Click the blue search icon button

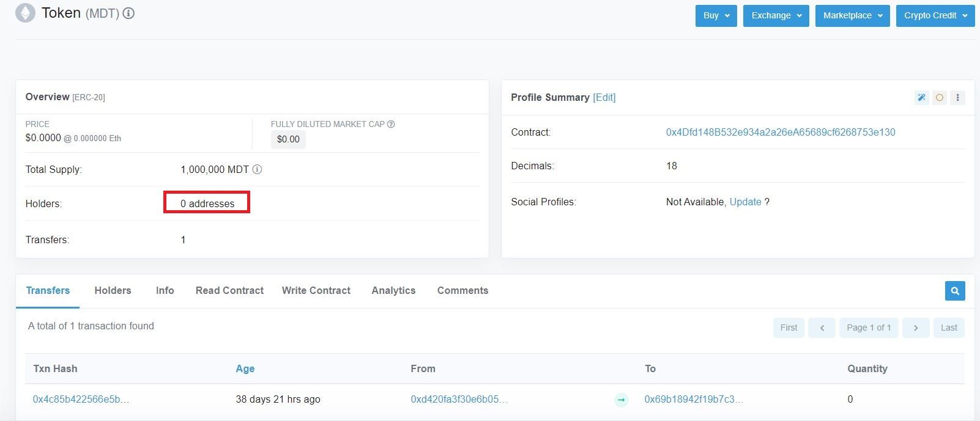[x=955, y=291]
